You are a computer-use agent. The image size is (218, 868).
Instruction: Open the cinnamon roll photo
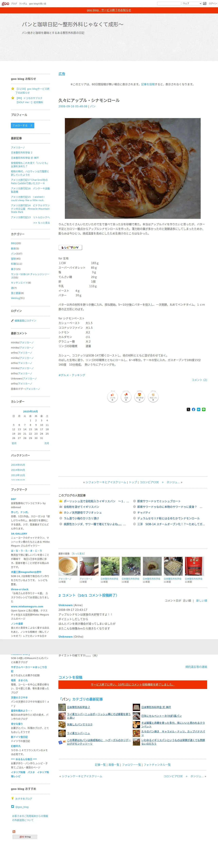133,168
